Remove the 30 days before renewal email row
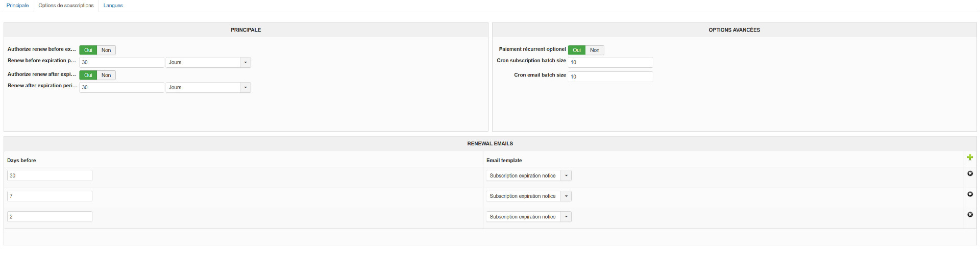Screen dimensions: 980x280 (x=970, y=173)
